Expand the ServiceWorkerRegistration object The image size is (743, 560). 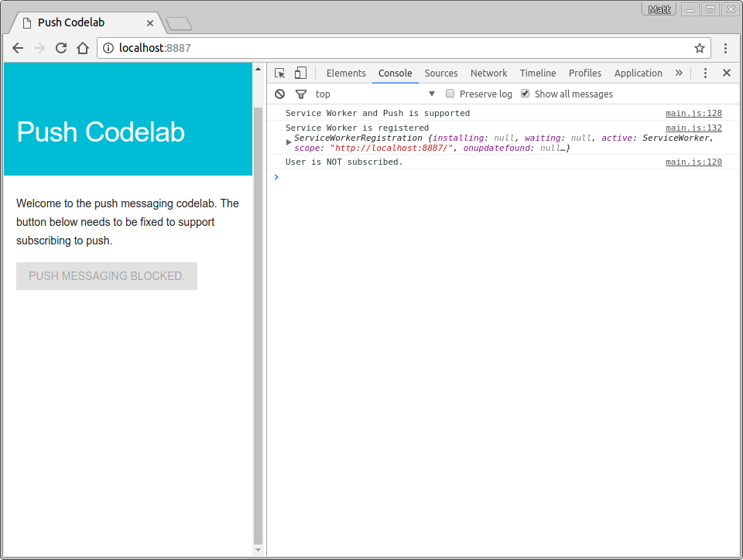click(289, 142)
